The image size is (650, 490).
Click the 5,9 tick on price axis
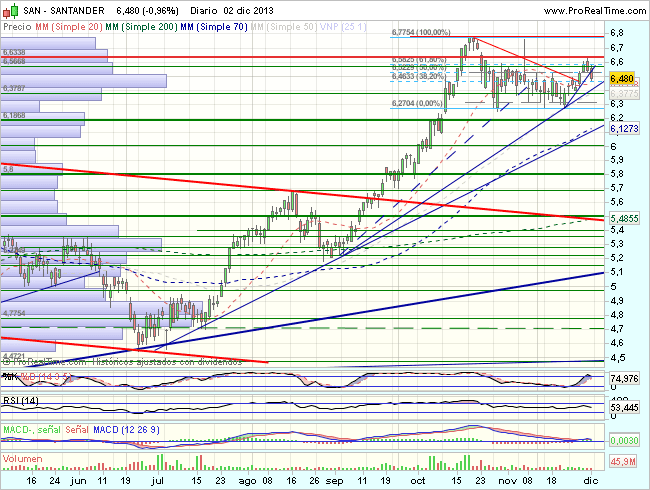pyautogui.click(x=616, y=160)
